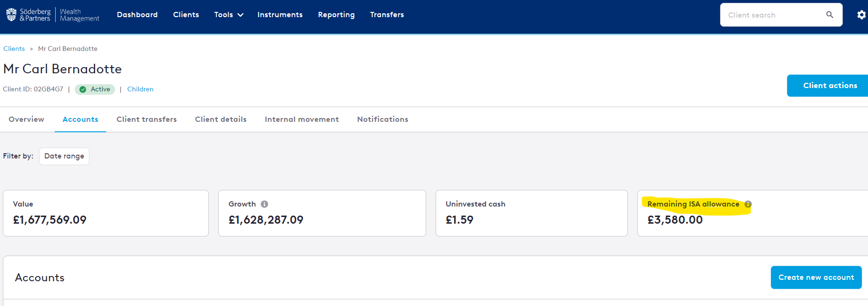The image size is (868, 306).
Task: Select the Notifications tab
Action: click(382, 119)
